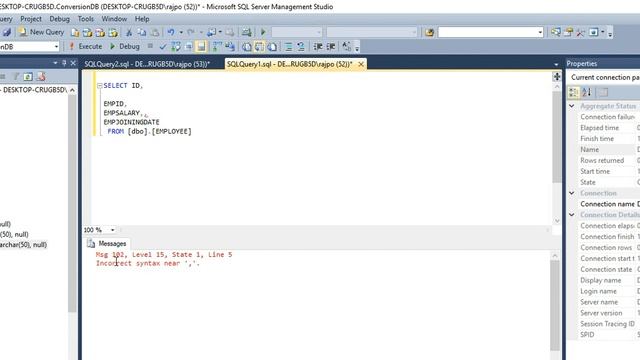Open the Project menu

(x=31, y=19)
